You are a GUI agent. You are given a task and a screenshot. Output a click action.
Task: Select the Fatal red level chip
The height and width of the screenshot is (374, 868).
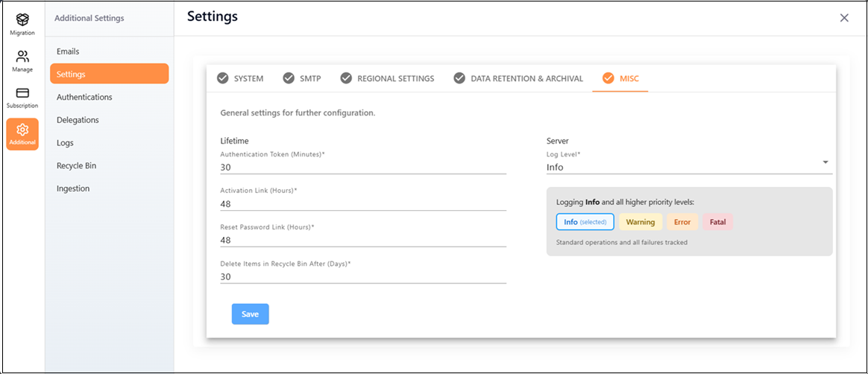(717, 222)
